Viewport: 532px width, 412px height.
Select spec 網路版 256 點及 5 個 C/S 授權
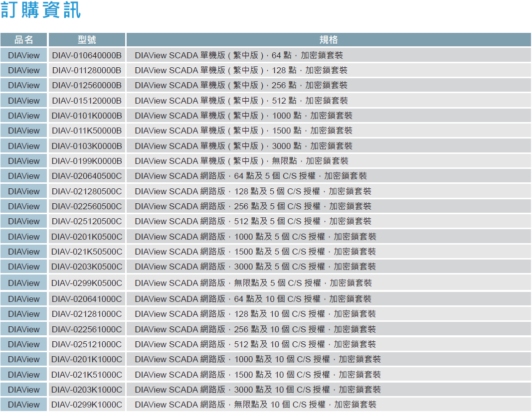coord(253,207)
